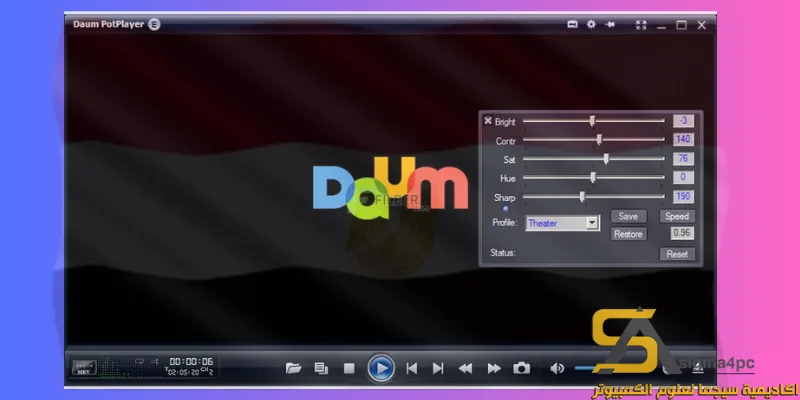Screen dimensions: 800x400
Task: Close the video adjustment panel X
Action: click(x=488, y=120)
